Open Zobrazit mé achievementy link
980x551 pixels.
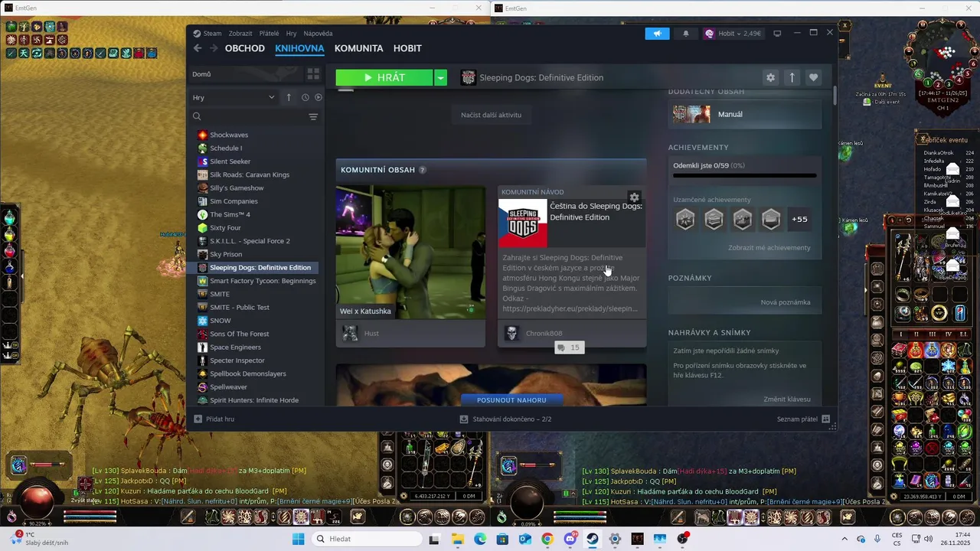769,248
